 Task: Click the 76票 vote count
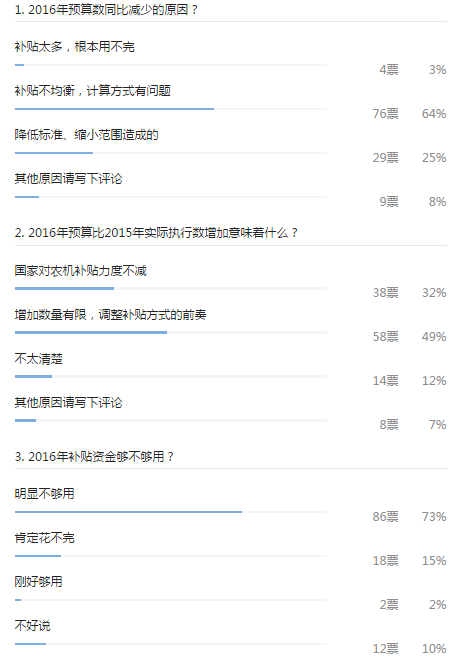coord(385,114)
